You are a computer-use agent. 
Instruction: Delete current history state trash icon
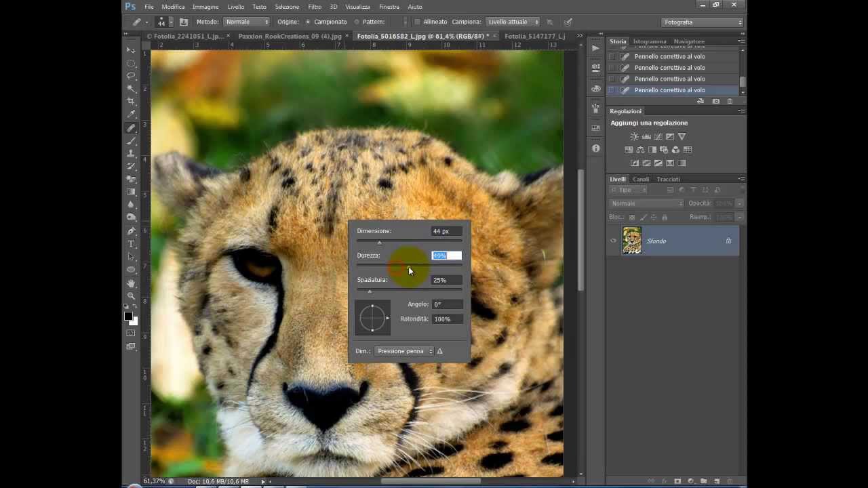730,101
